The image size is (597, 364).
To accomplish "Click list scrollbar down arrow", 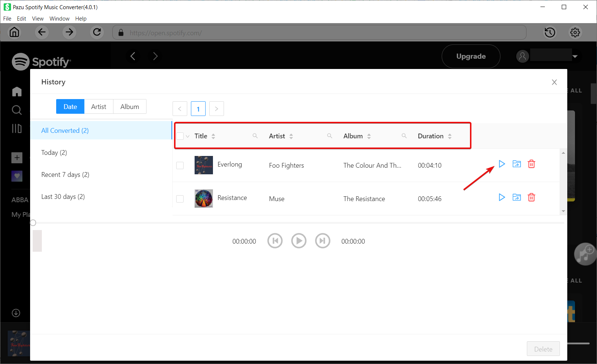I will (x=563, y=211).
